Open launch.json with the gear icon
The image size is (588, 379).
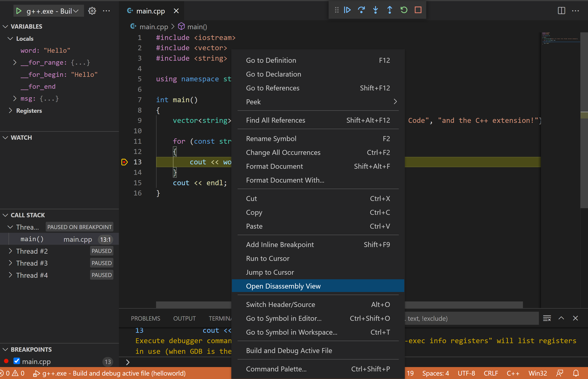coord(92,11)
